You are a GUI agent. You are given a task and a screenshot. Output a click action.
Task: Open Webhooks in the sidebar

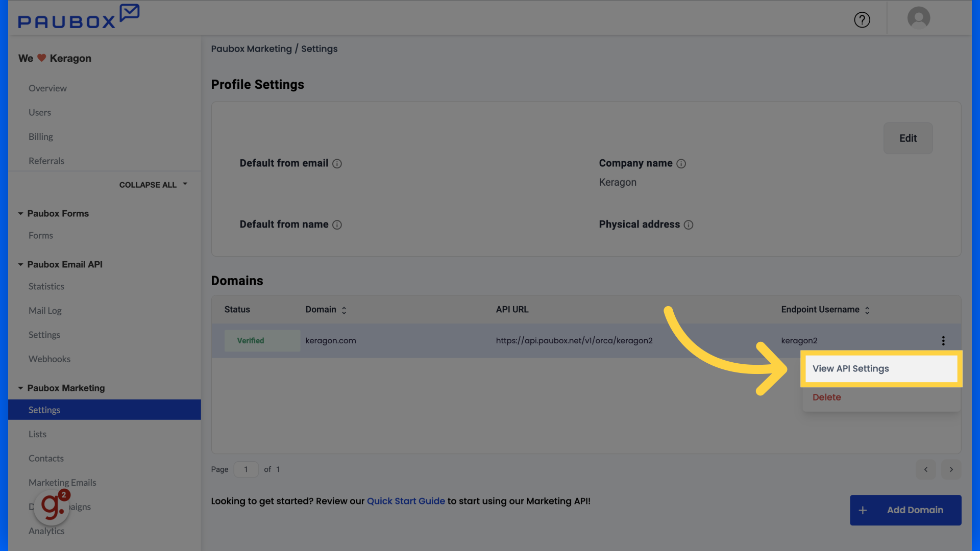(x=50, y=359)
